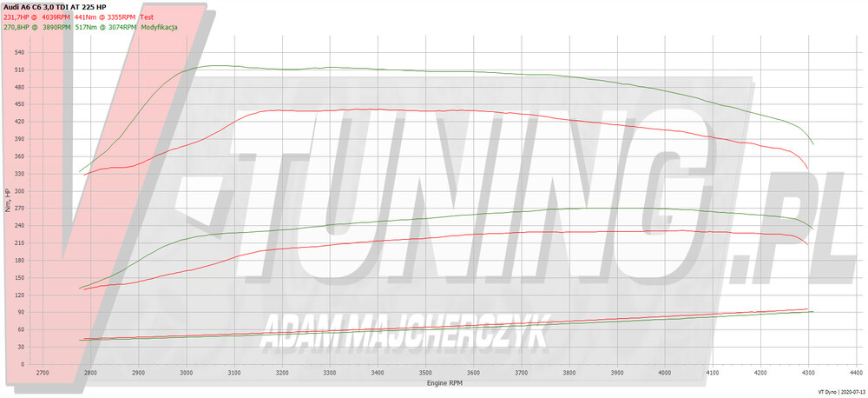Viewport: 868px width, 398px height.
Task: Click the 3500 tick on the RPM axis
Action: click(x=424, y=373)
